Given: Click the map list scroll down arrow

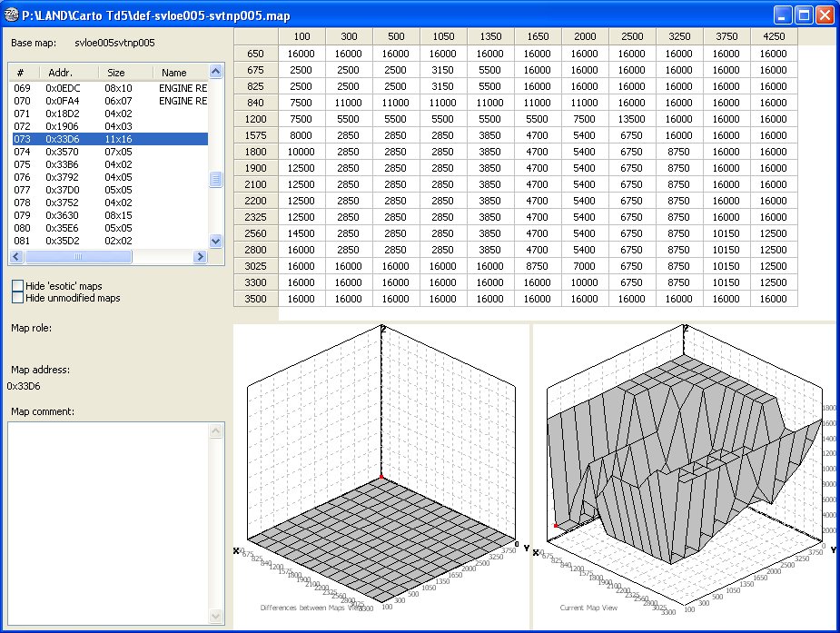Looking at the screenshot, I should (x=216, y=242).
